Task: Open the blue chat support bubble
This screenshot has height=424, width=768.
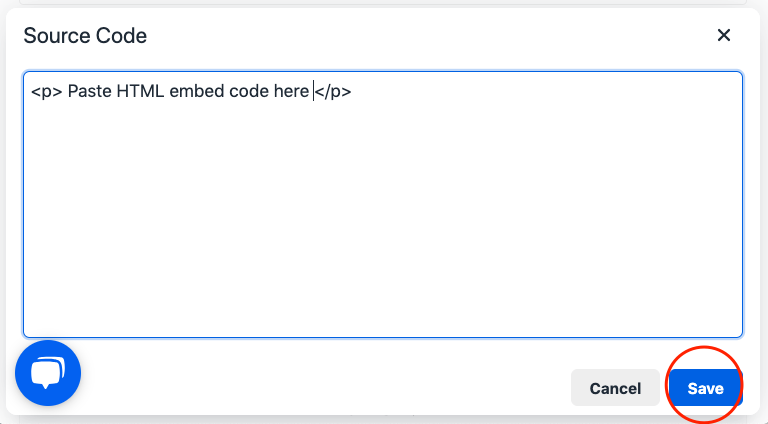Action: click(48, 373)
